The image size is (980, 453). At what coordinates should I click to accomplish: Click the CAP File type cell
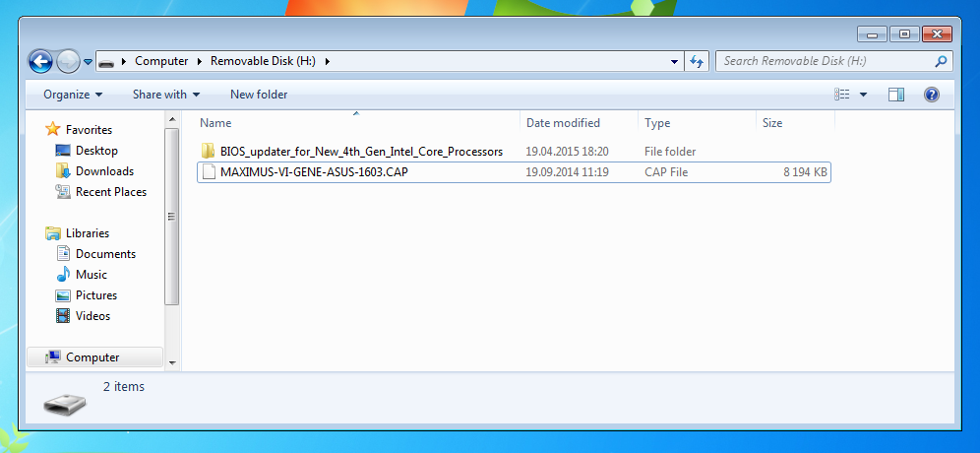point(665,172)
